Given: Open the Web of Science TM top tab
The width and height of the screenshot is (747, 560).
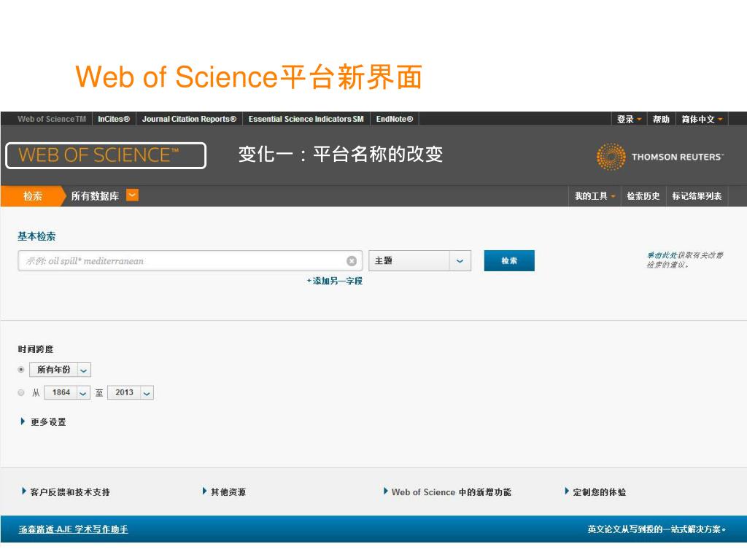Looking at the screenshot, I should click(52, 119).
